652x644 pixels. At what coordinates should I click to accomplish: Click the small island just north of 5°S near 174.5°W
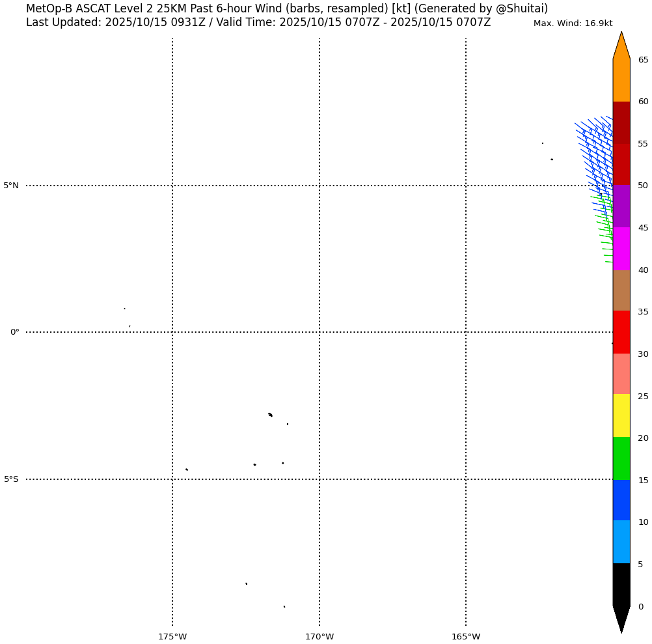tap(187, 469)
